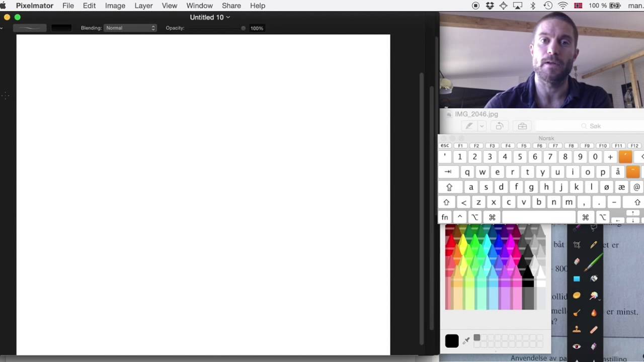Screen dimensions: 644x362
Task: Click the AirPlay display icon in menu bar
Action: (x=518, y=6)
